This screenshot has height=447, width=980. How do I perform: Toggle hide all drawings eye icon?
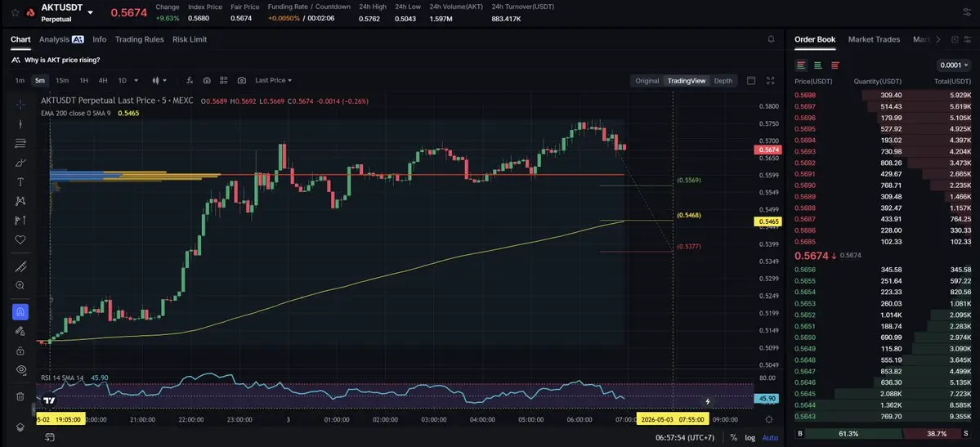[20, 369]
